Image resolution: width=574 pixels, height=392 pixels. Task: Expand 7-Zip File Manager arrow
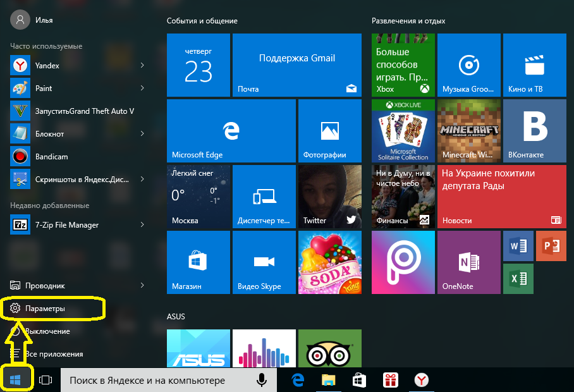[142, 224]
